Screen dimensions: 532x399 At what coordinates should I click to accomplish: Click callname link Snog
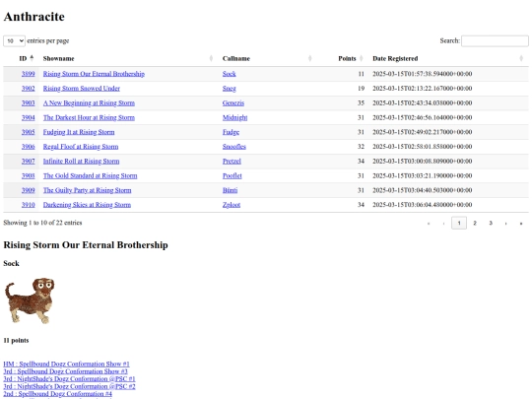[x=229, y=89]
